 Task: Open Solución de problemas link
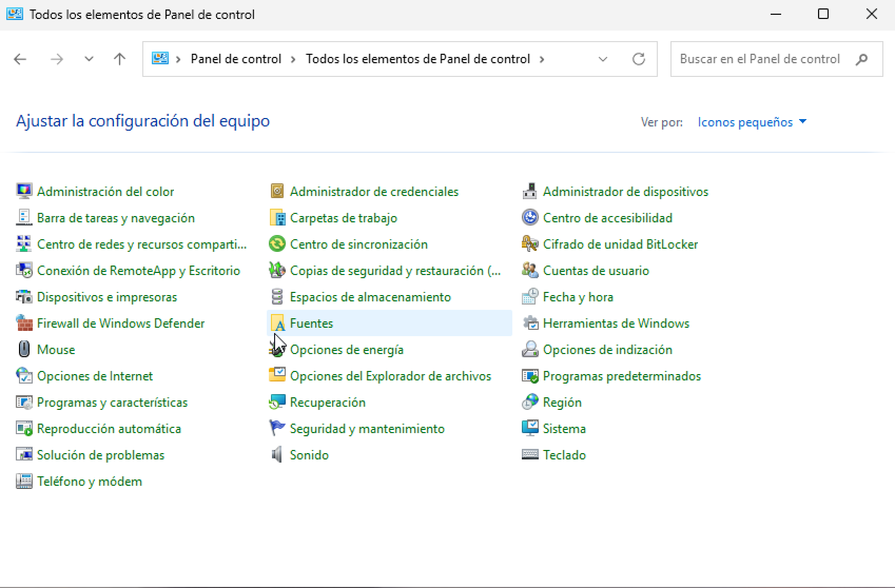101,455
